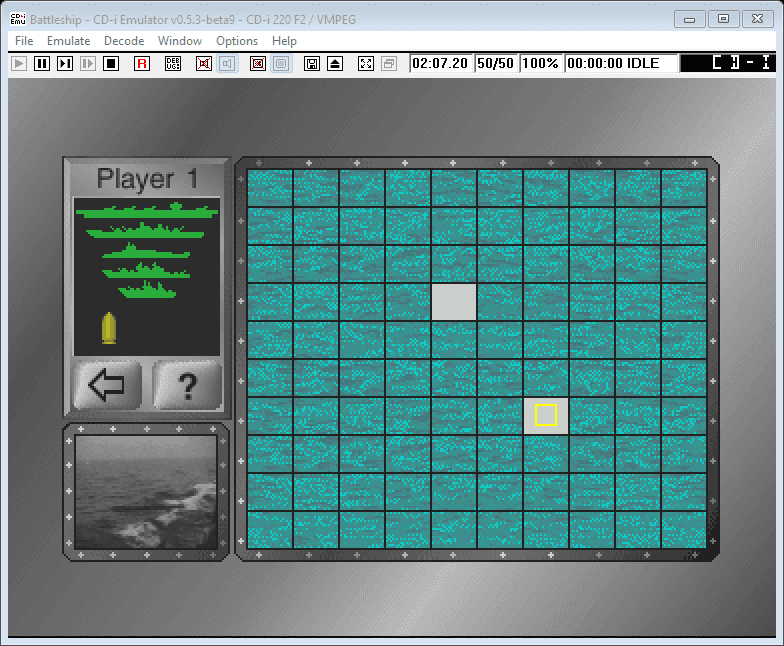Open the File menu
This screenshot has height=646, width=784.
[x=24, y=41]
